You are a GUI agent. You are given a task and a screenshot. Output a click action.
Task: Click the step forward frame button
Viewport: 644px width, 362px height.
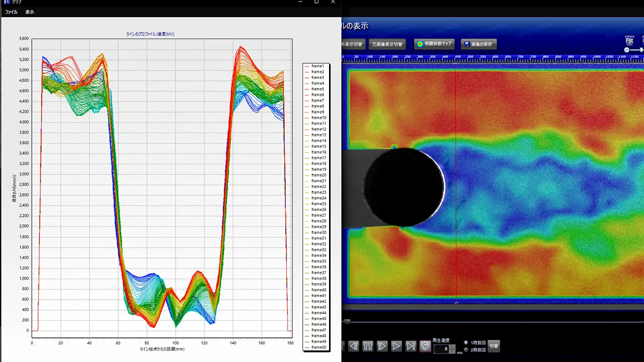point(382,346)
